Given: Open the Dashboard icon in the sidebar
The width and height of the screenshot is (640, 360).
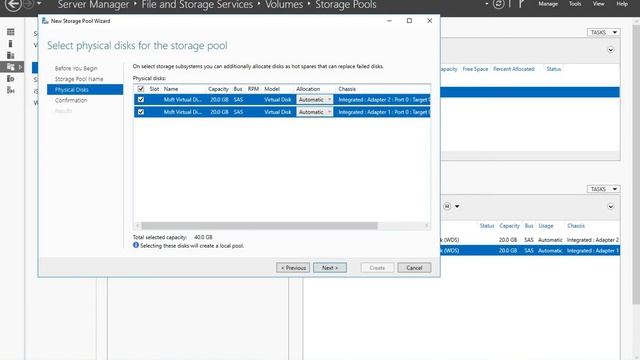Looking at the screenshot, I should [x=11, y=32].
